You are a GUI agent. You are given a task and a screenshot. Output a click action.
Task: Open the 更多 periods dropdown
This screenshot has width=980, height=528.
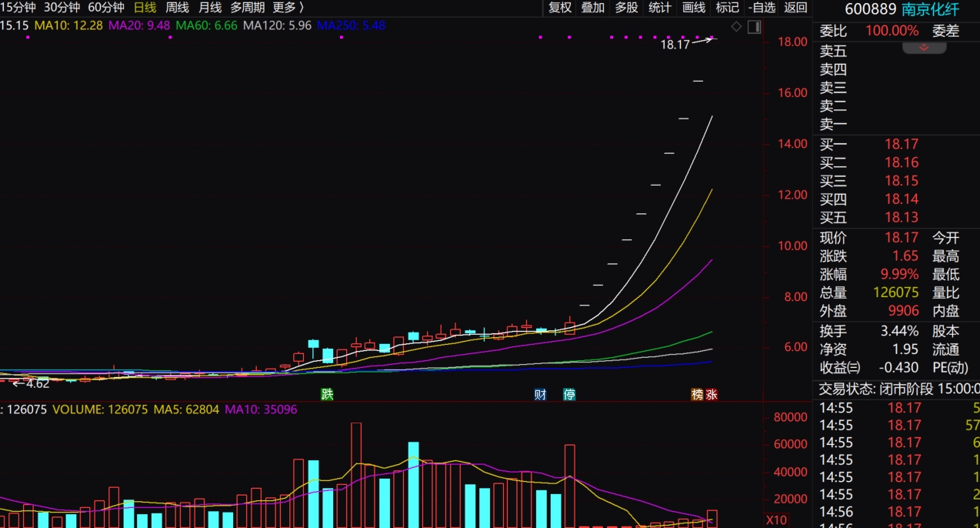tap(288, 8)
